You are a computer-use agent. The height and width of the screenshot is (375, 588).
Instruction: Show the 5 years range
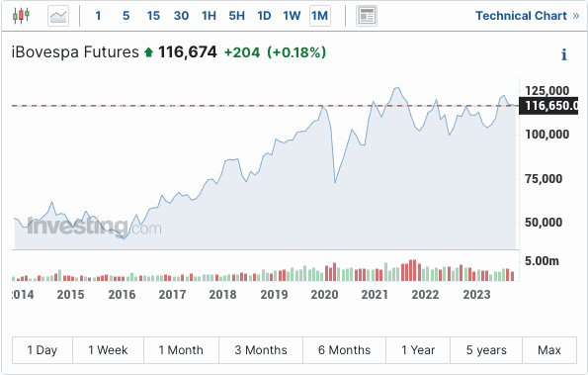point(486,350)
